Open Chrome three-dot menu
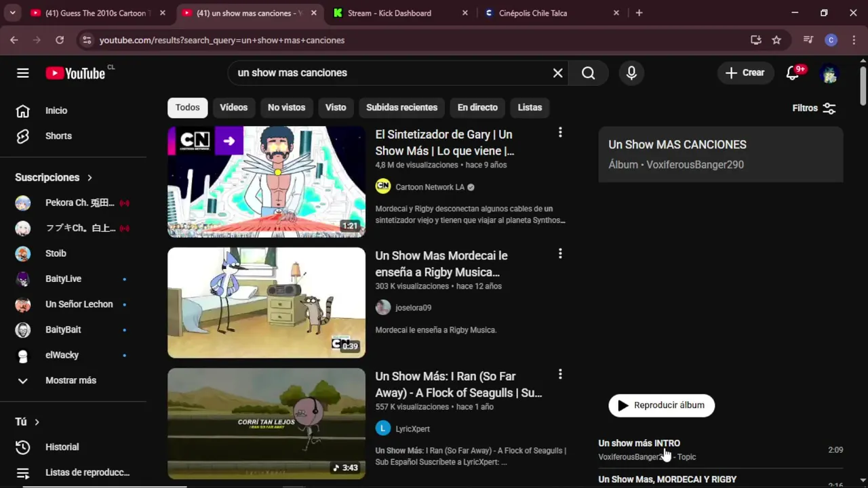The height and width of the screenshot is (488, 868). click(x=852, y=40)
